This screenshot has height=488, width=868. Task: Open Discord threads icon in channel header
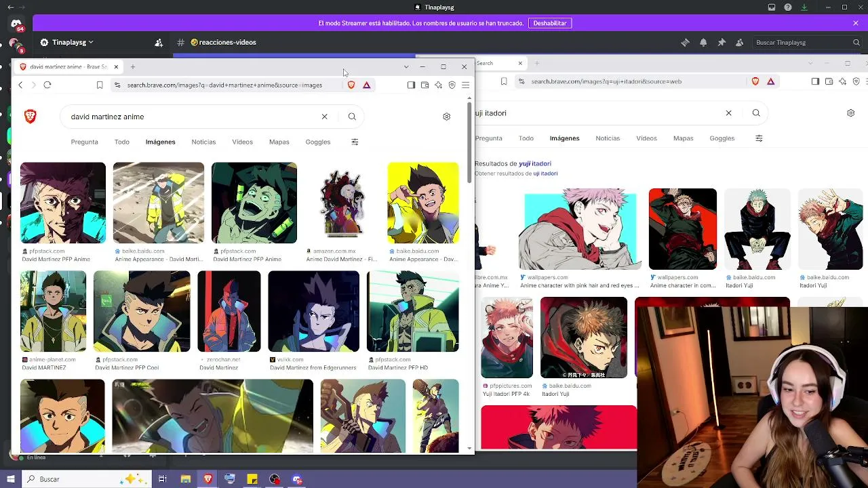[685, 42]
